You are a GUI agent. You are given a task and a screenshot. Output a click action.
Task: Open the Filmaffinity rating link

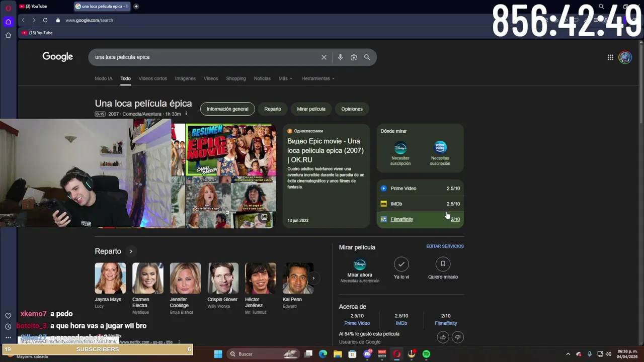pos(420,219)
